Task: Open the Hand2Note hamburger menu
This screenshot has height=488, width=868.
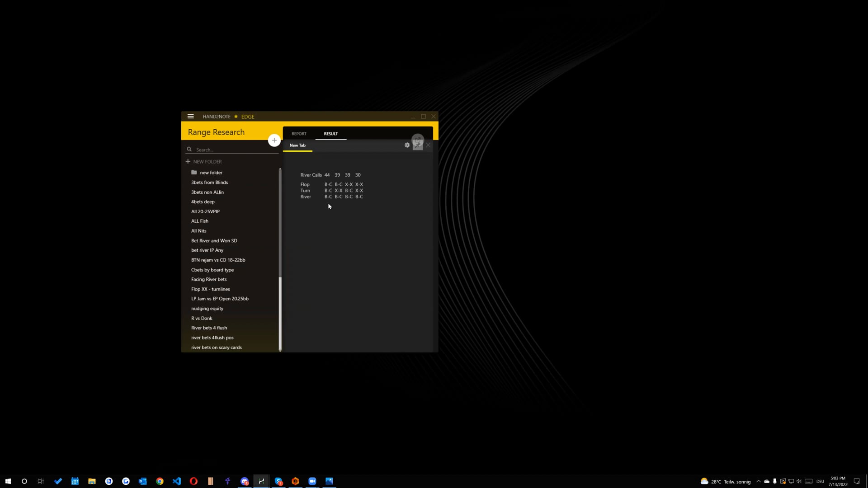Action: click(x=191, y=116)
